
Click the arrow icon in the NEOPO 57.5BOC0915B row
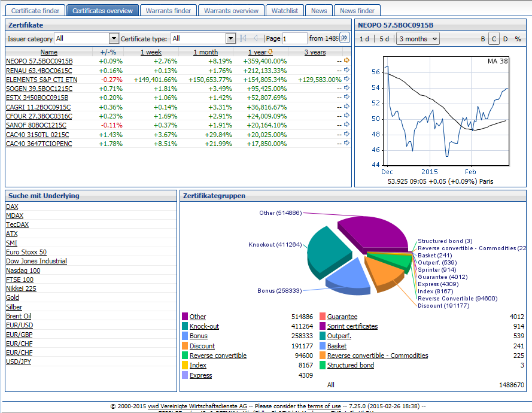346,61
